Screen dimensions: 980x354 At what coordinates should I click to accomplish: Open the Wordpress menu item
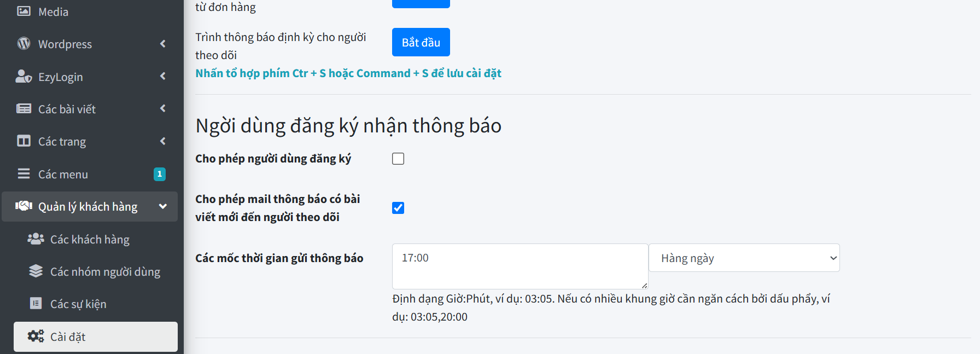(90, 44)
